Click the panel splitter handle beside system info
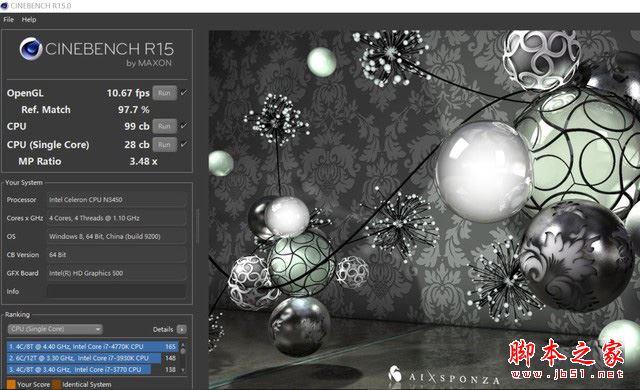 (198, 226)
